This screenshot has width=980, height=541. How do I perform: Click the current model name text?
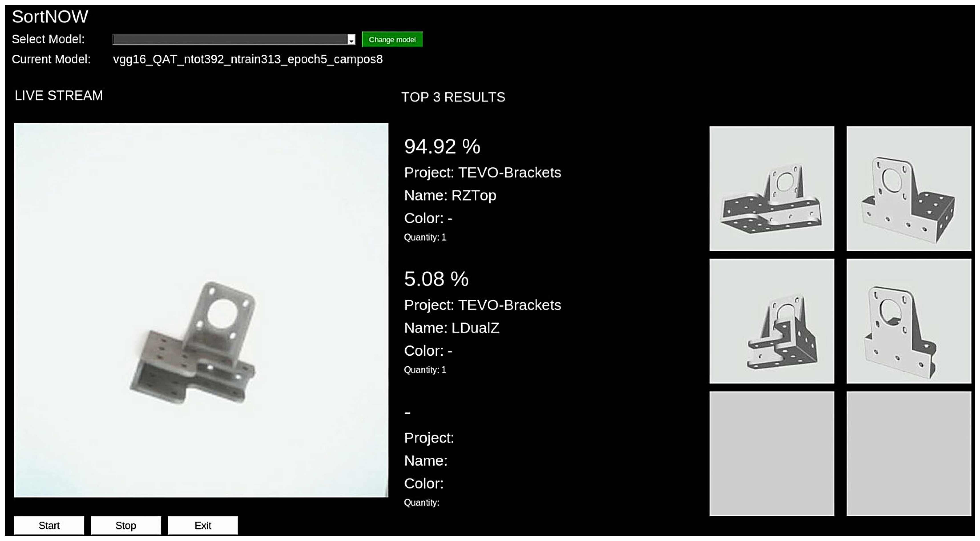click(248, 59)
